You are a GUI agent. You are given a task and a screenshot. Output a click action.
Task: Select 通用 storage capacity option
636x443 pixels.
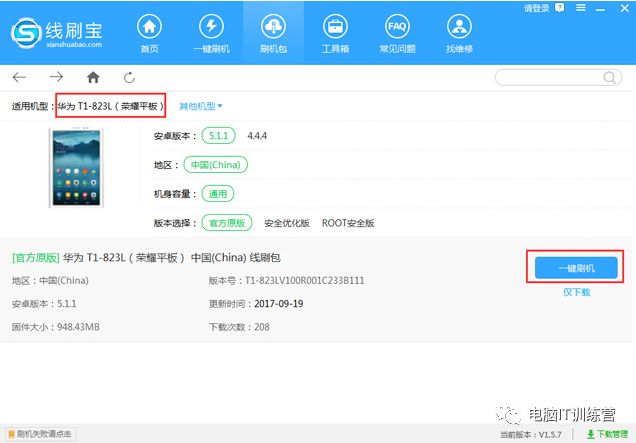(x=218, y=194)
